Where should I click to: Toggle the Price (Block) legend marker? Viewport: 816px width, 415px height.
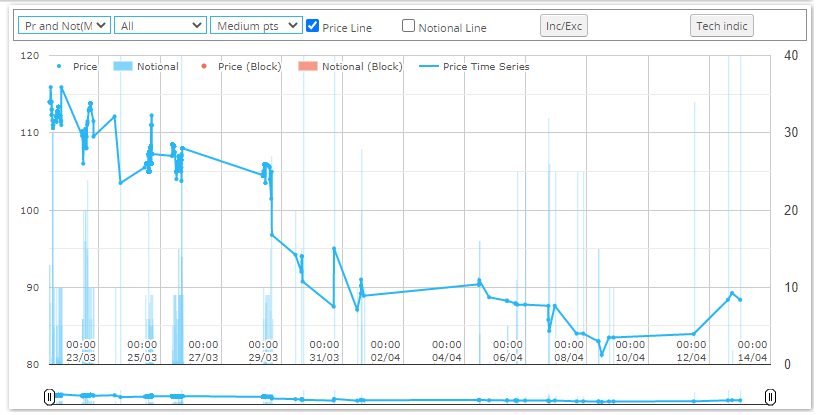pos(203,67)
